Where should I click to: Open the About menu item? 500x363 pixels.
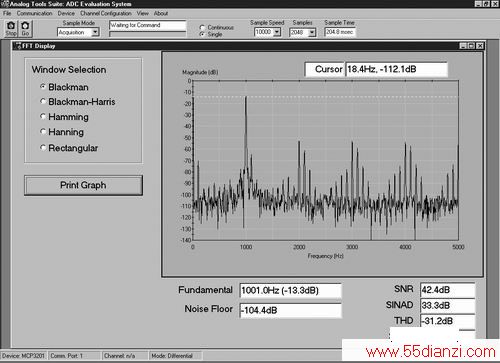[161, 13]
